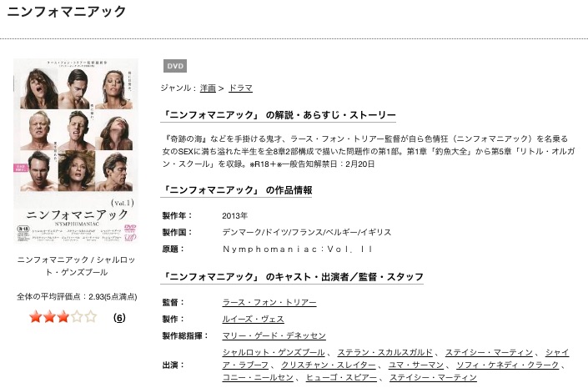
Task: Open cast link ステラン・スカルスガルド
Action: (x=385, y=353)
